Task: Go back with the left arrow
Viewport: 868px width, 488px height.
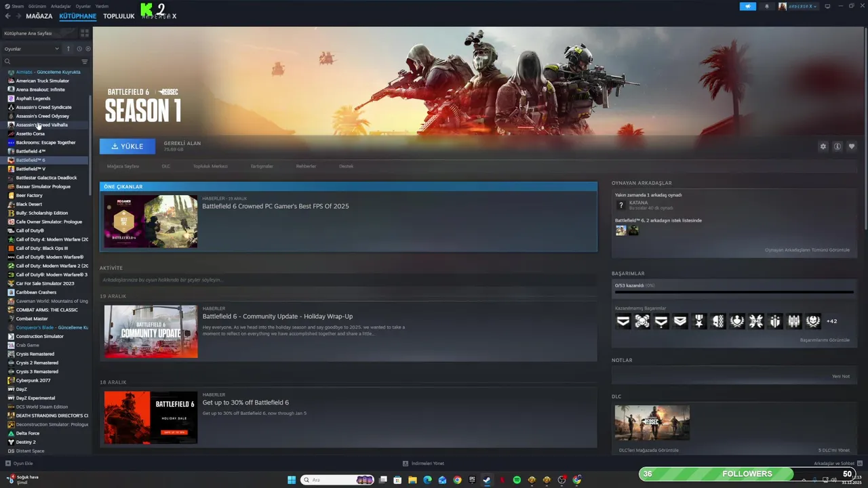Action: point(7,16)
